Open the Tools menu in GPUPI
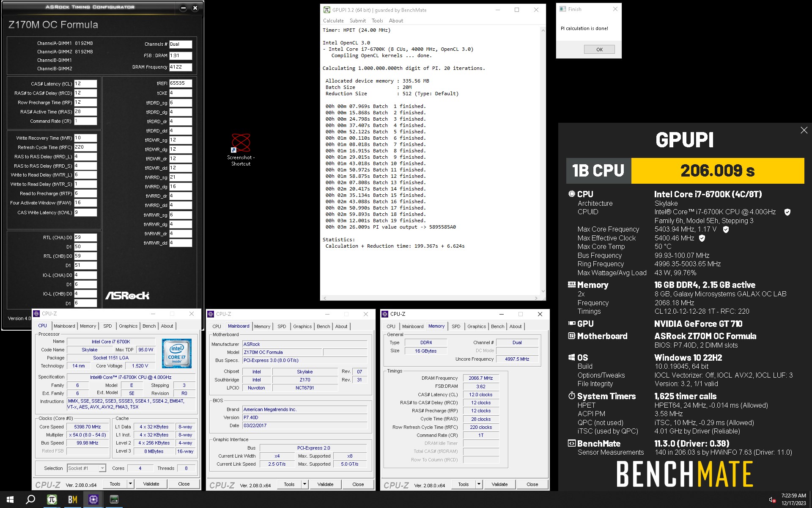Screen dimensions: 812x508 tap(377, 21)
